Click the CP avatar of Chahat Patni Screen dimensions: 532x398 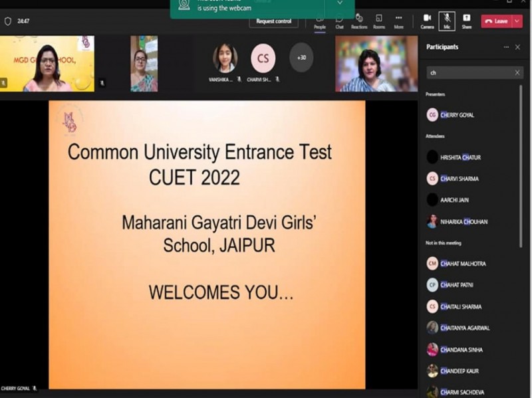432,285
